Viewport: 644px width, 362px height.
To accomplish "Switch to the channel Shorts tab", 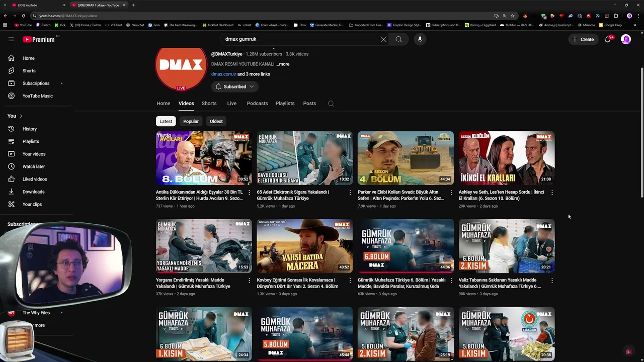I will point(209,104).
